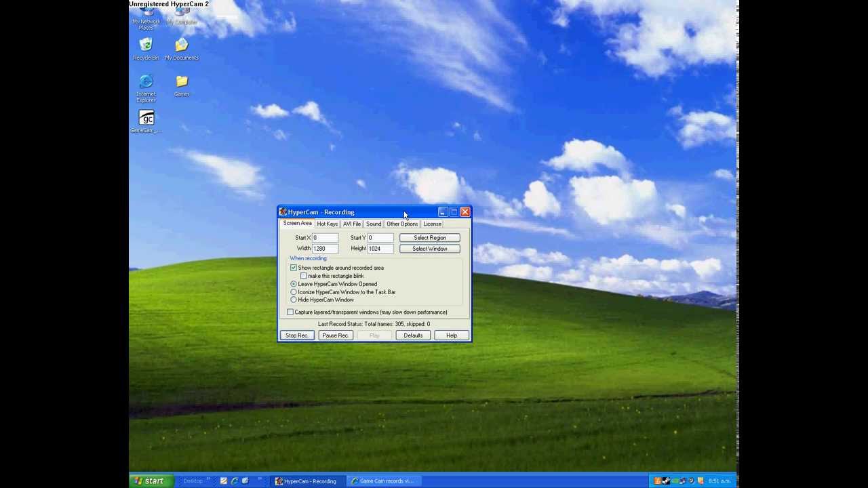Open the Screen Area tab
The height and width of the screenshot is (488, 868).
tap(297, 224)
